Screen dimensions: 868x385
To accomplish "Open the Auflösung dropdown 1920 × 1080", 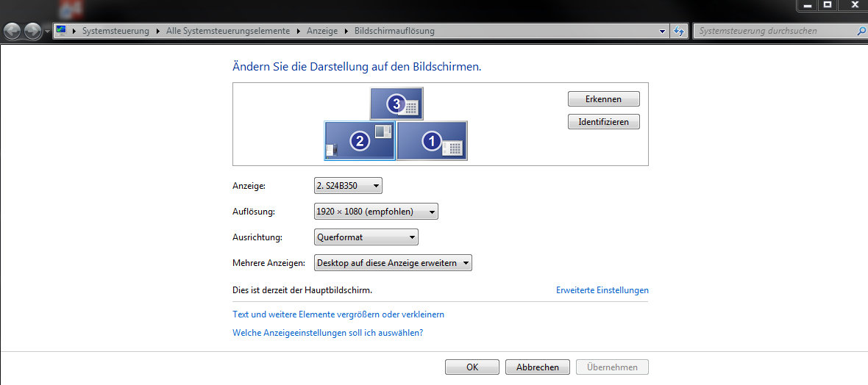I will coord(376,212).
